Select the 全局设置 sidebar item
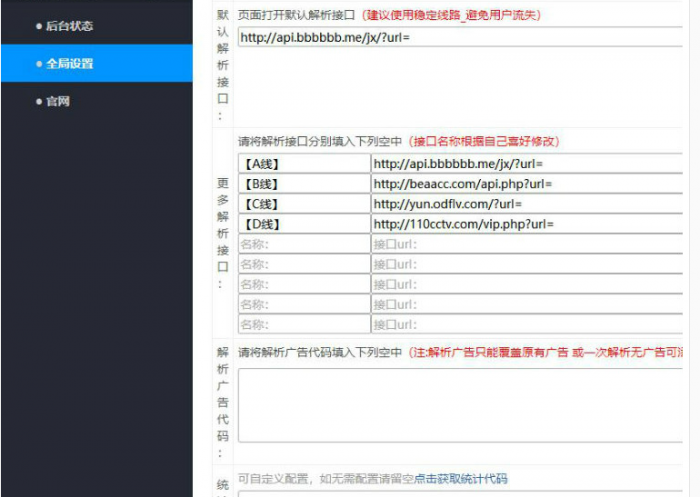 [x=69, y=64]
